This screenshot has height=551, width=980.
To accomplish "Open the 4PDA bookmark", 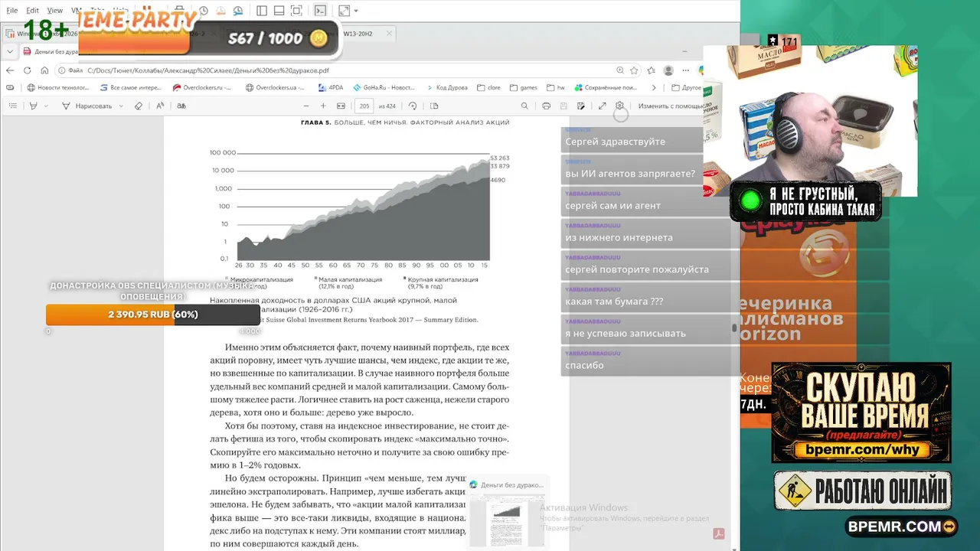I will 331,87.
